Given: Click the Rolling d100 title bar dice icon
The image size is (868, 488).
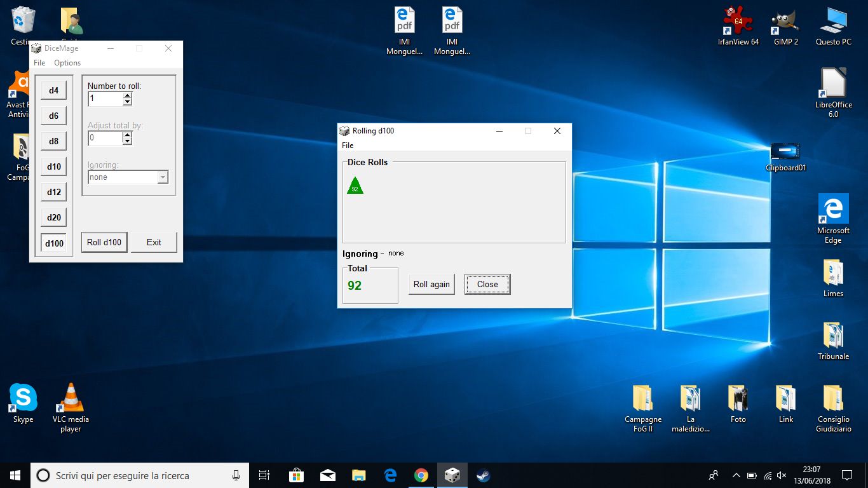Looking at the screenshot, I should 344,131.
